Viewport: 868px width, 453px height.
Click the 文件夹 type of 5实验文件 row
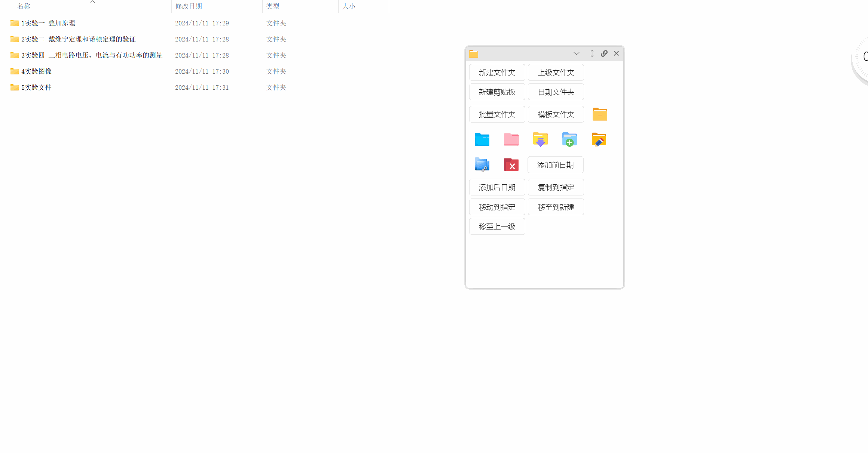pyautogui.click(x=276, y=87)
